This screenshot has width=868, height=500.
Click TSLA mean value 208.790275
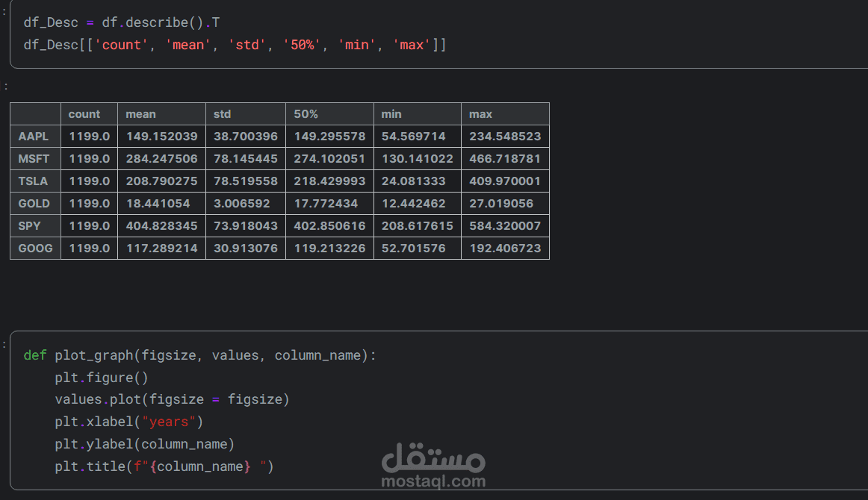coord(161,181)
